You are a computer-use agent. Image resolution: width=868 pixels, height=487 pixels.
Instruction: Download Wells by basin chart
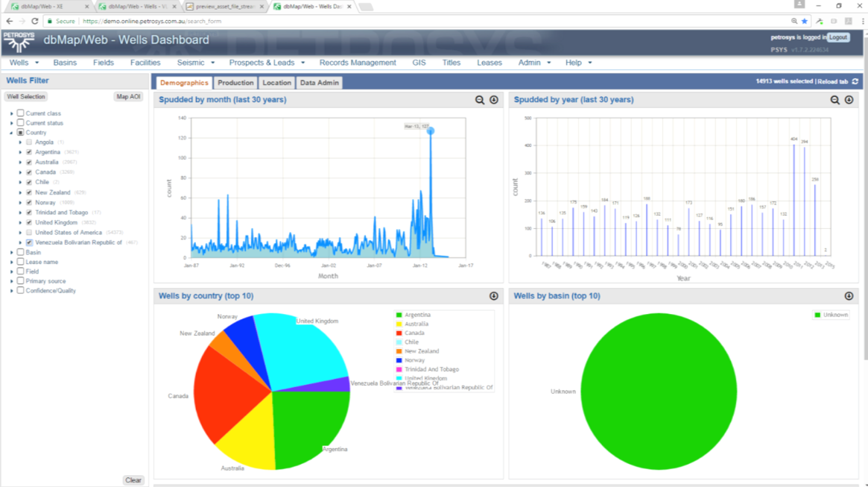pos(849,296)
